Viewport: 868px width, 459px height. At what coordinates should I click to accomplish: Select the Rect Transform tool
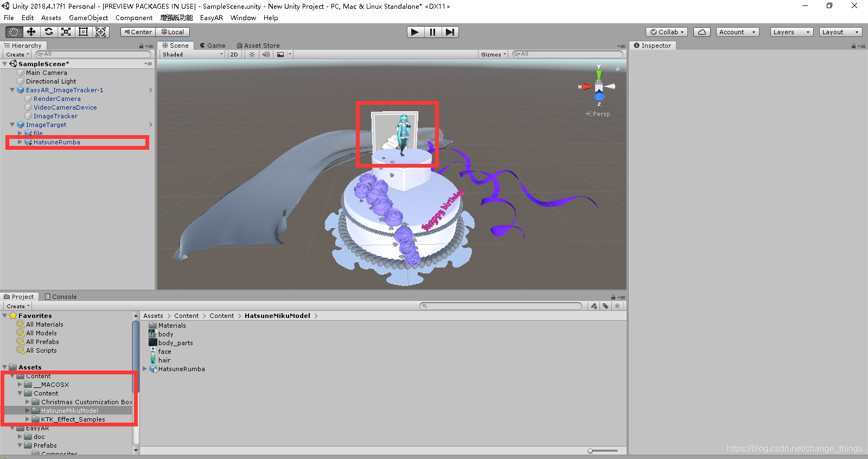point(83,32)
